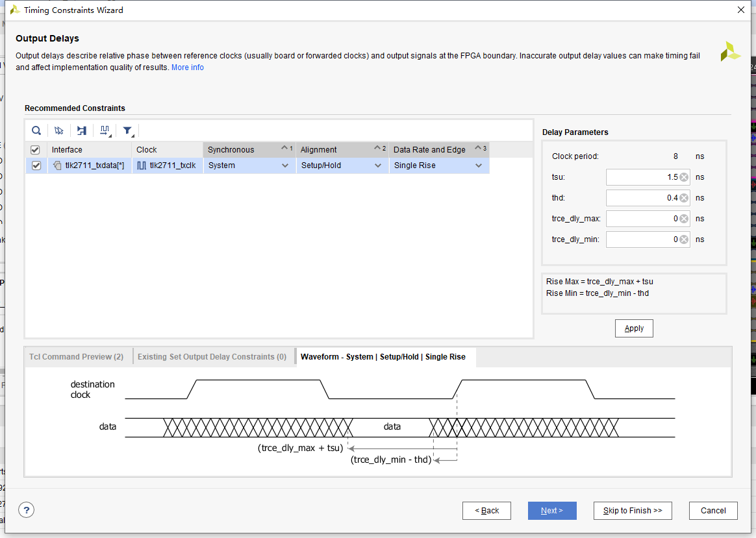The image size is (756, 538).
Task: Click the clock waveform icon in the constraints toolbar
Action: [x=105, y=130]
